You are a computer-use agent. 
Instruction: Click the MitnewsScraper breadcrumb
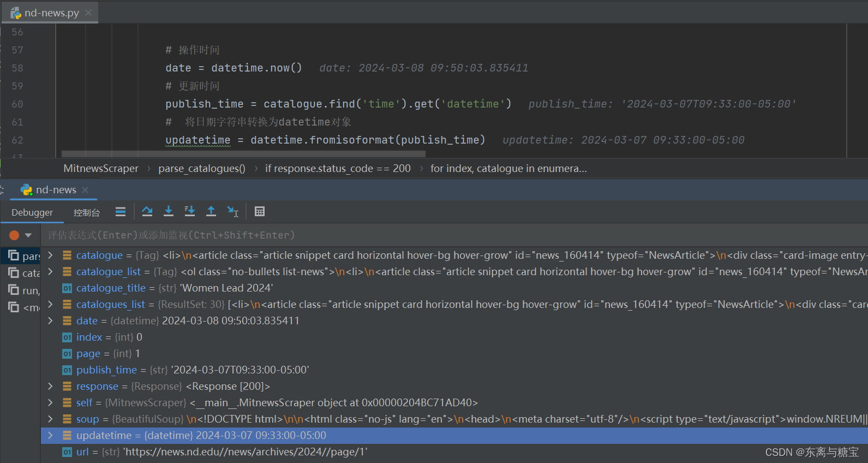pos(101,169)
